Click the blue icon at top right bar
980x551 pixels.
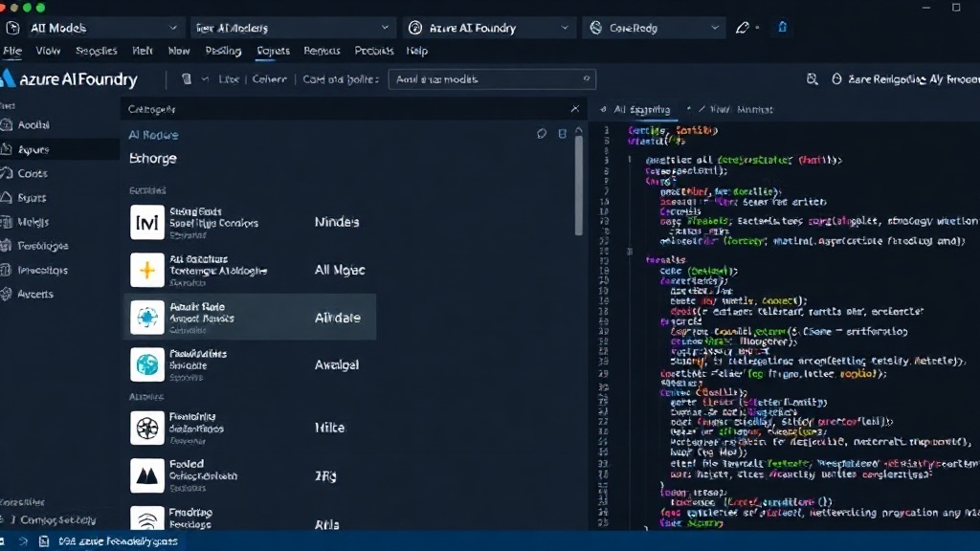pos(782,27)
